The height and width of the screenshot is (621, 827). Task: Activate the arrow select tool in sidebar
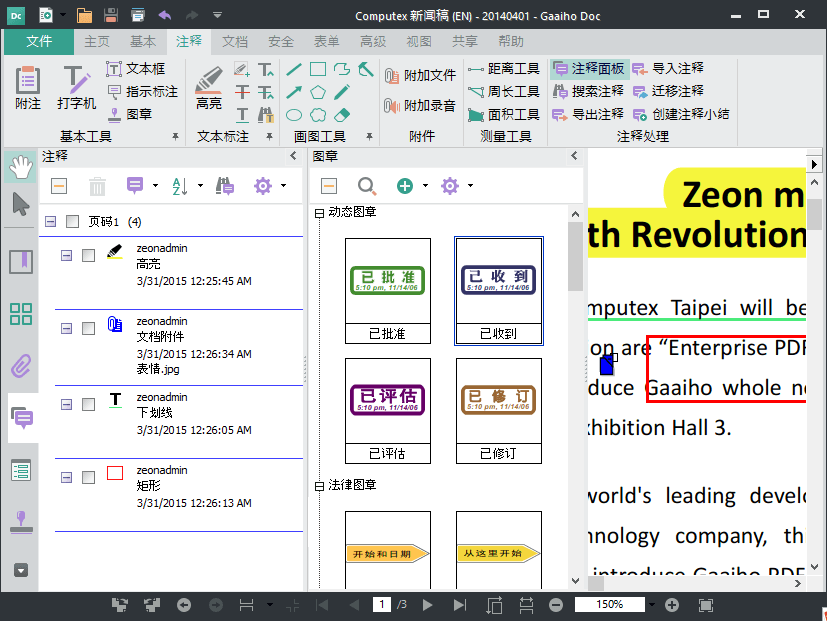point(21,204)
